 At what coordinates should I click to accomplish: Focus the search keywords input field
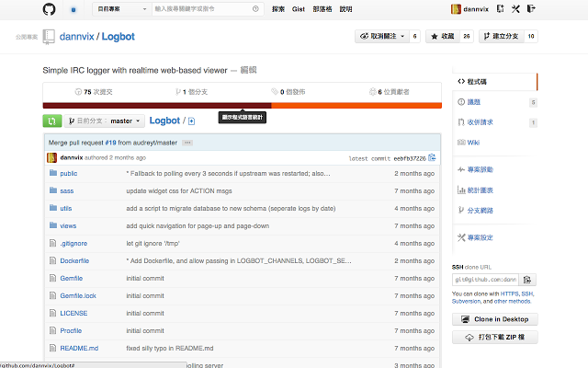coord(208,9)
